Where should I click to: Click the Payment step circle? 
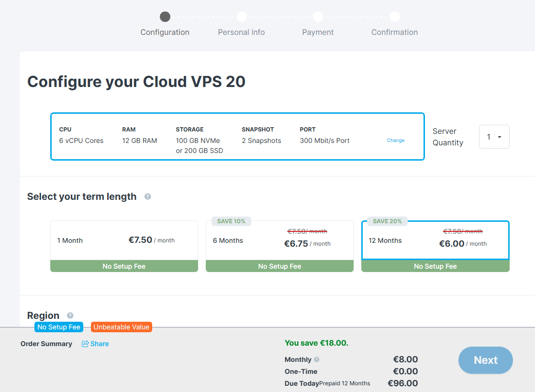coord(318,17)
